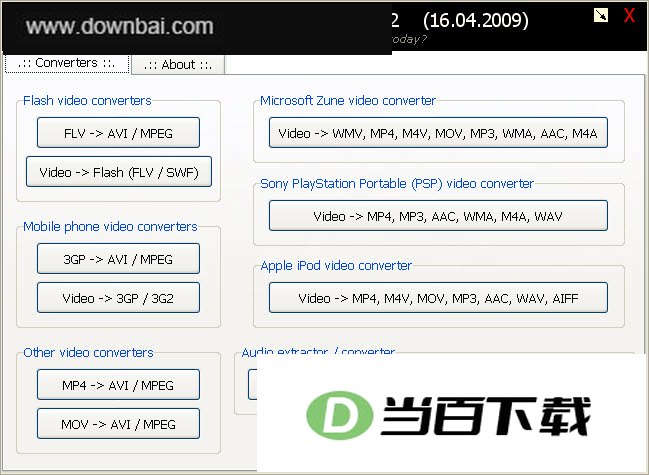Open the Microsoft Zune video converter button
The image size is (649, 475).
[438, 133]
